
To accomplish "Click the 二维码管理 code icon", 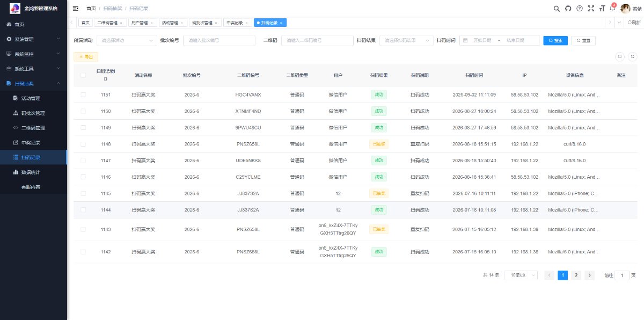I will (x=16, y=128).
